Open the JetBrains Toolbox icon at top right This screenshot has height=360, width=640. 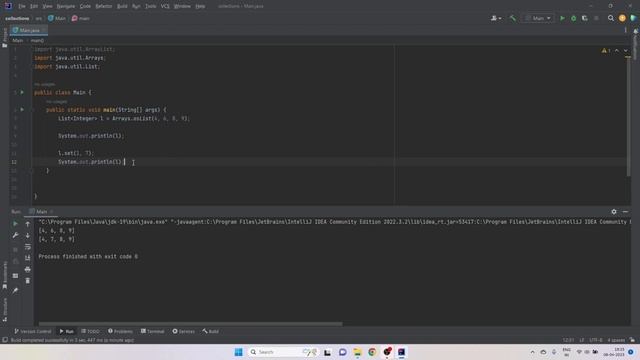point(633,18)
